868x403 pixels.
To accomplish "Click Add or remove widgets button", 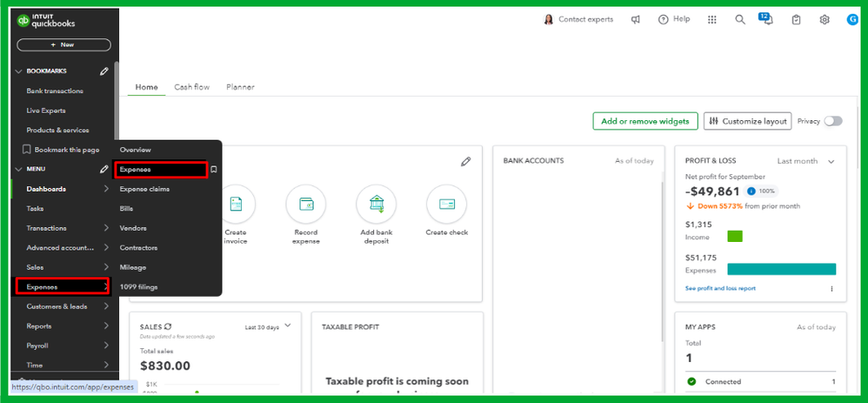I will point(644,121).
